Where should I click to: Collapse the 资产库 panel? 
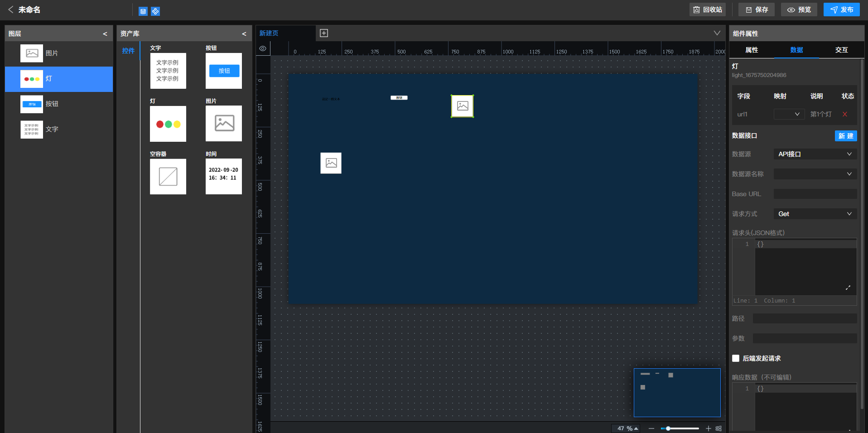pos(244,34)
